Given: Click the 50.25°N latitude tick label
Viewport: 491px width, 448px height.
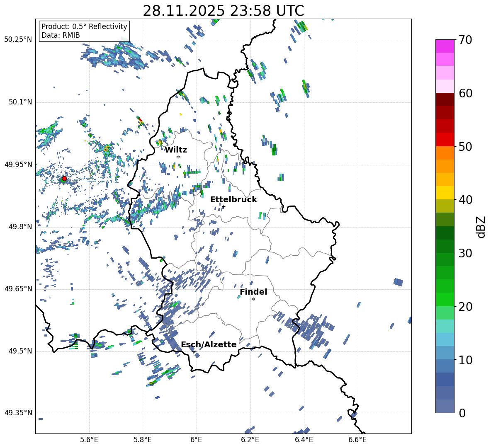Looking at the screenshot, I should [18, 39].
